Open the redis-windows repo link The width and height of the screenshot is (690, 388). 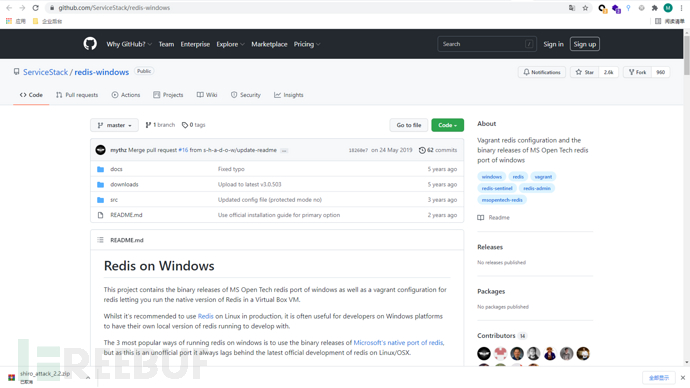[x=102, y=72]
